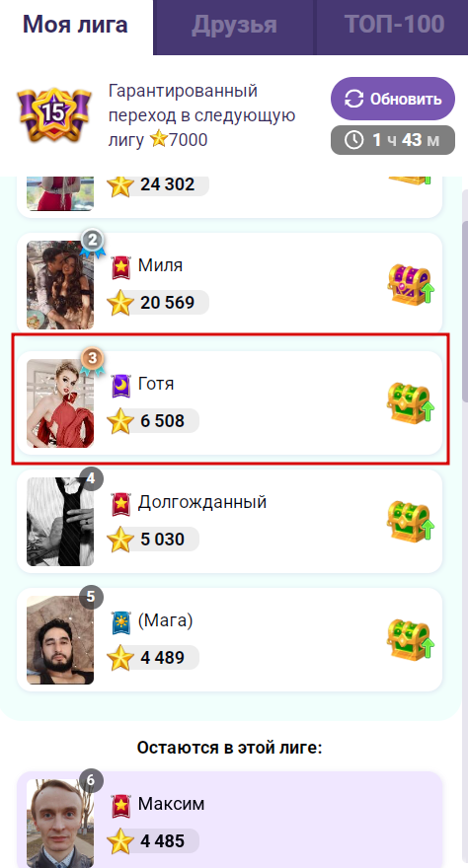The height and width of the screenshot is (868, 468).
Task: Select the Моя лига tab
Action: (x=76, y=27)
